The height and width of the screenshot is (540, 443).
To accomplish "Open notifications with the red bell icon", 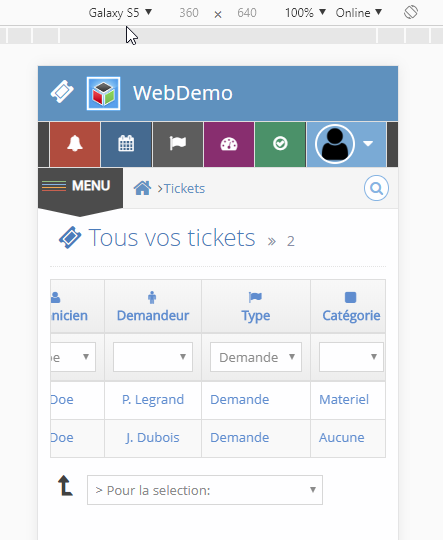I will (x=75, y=144).
